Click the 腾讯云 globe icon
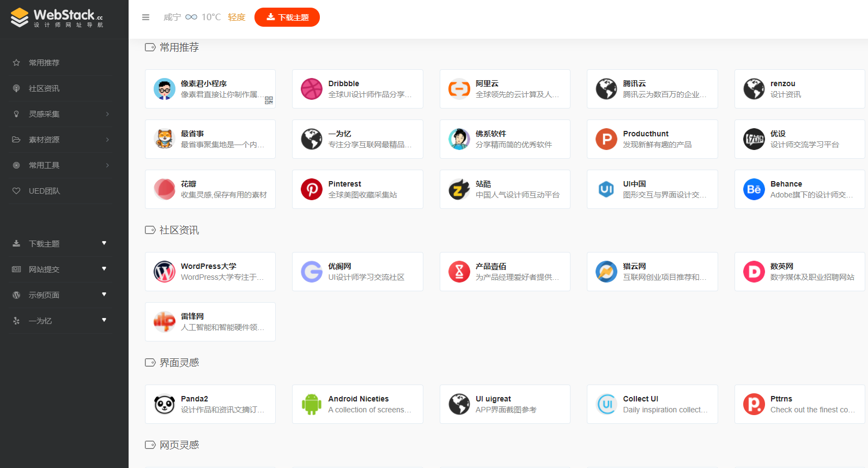This screenshot has height=468, width=868. click(x=606, y=89)
